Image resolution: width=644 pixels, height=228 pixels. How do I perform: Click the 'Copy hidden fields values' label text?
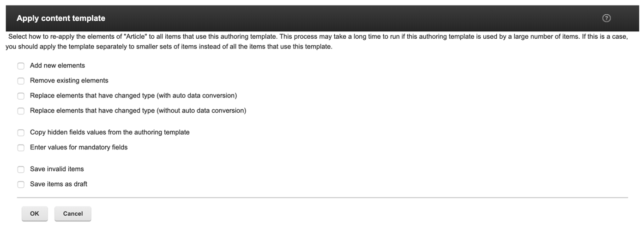(109, 132)
